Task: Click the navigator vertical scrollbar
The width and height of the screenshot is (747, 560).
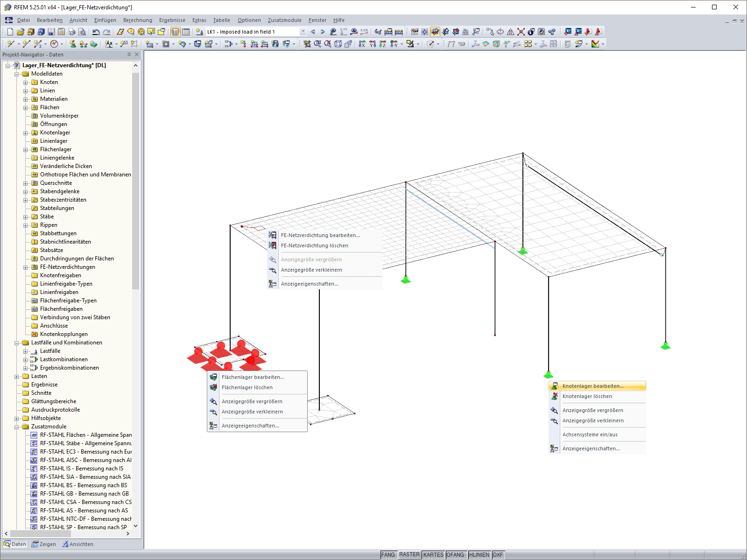Action: click(136, 181)
